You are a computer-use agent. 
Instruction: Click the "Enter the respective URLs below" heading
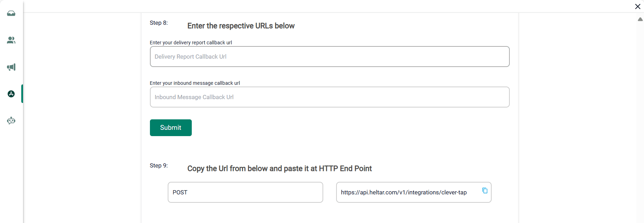point(241,26)
